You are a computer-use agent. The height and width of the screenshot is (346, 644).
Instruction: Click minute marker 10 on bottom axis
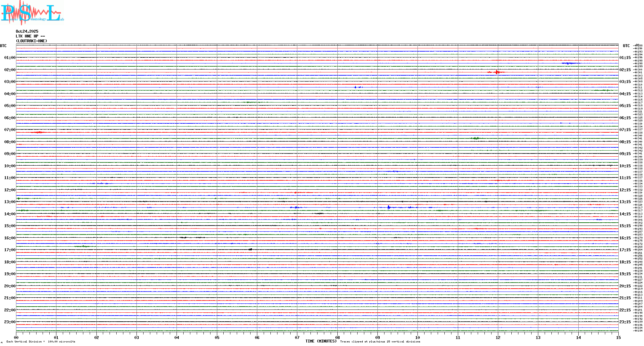pyautogui.click(x=417, y=337)
